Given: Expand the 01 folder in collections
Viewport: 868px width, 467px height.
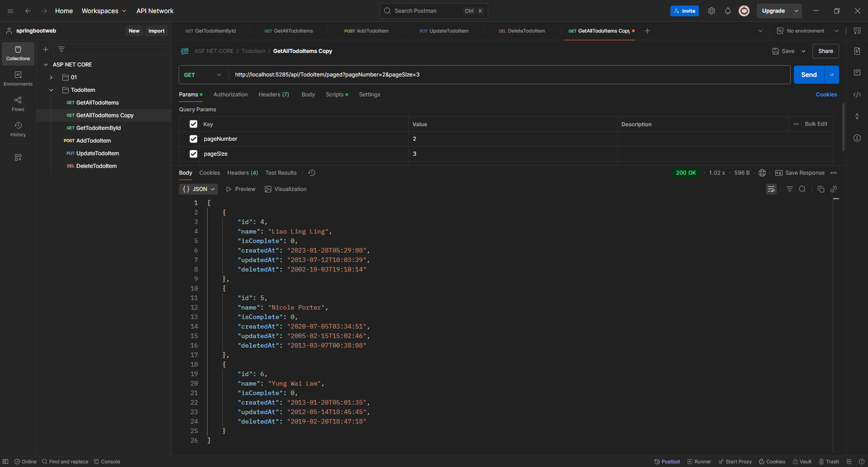Looking at the screenshot, I should (x=51, y=77).
